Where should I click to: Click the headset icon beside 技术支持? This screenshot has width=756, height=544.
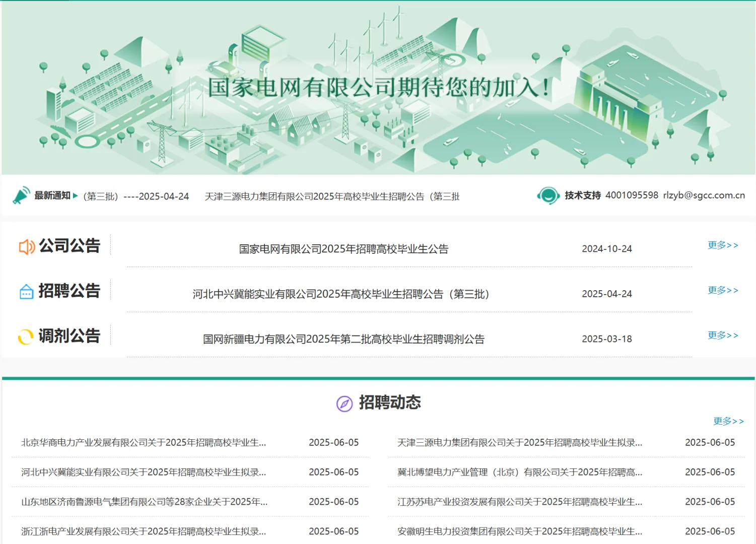pyautogui.click(x=548, y=196)
